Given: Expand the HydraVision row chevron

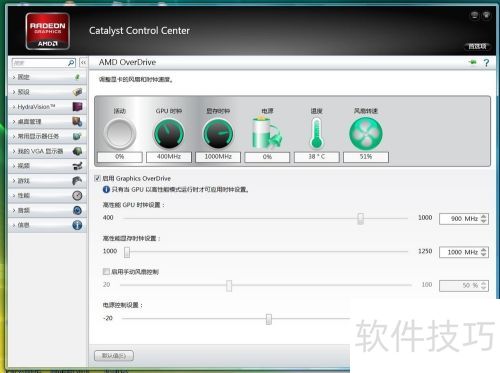Looking at the screenshot, I should pos(14,107).
